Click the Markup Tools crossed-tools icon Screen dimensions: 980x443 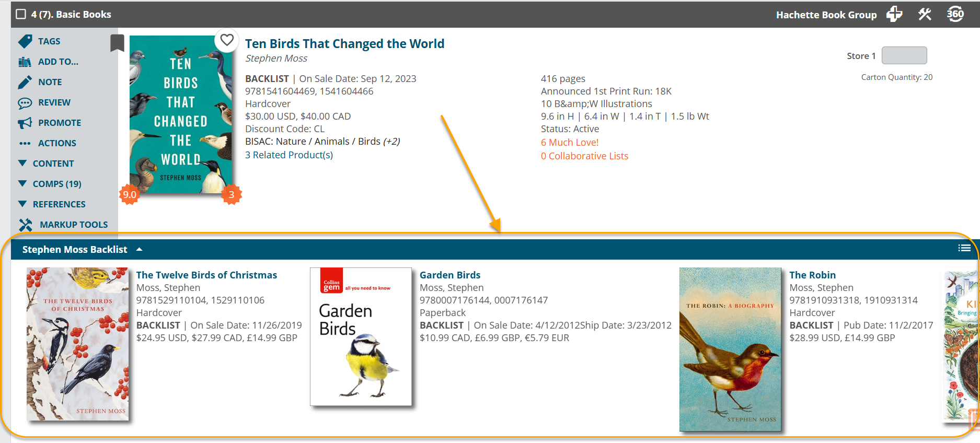[26, 225]
